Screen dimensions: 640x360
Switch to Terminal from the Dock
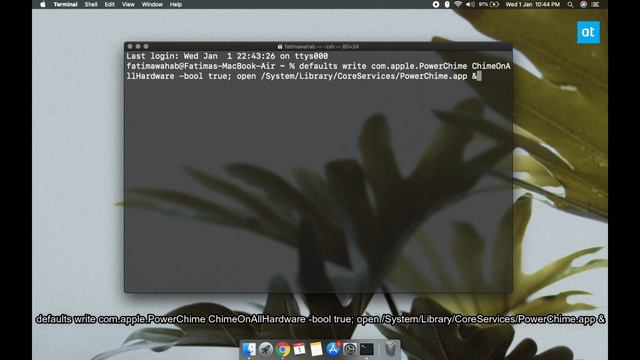tap(367, 349)
